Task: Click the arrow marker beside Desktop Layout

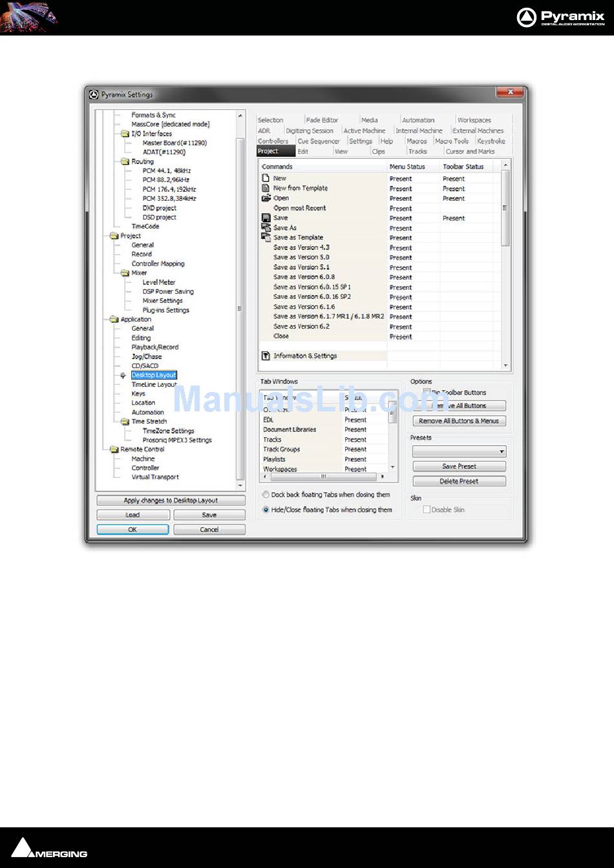Action: (123, 375)
